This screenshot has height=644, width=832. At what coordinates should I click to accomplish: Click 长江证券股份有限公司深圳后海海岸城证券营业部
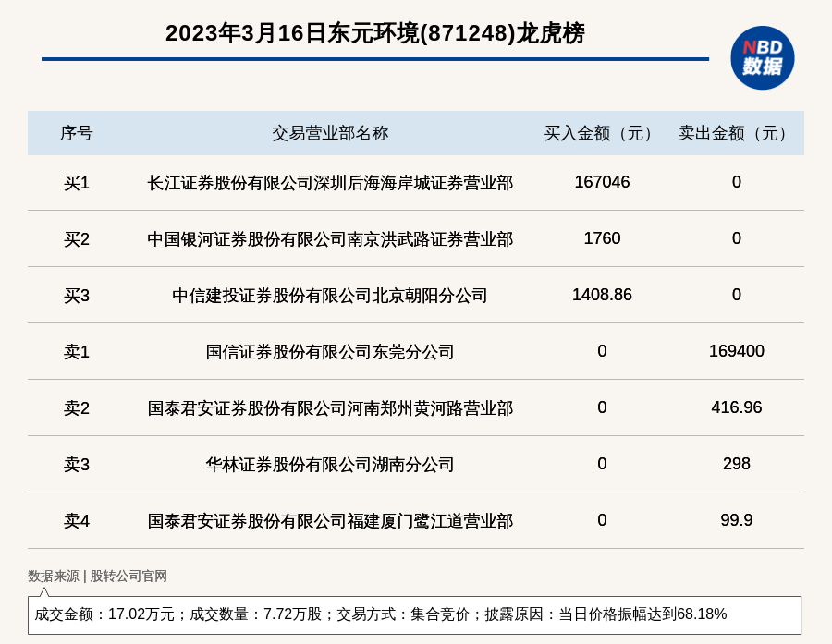pos(330,183)
